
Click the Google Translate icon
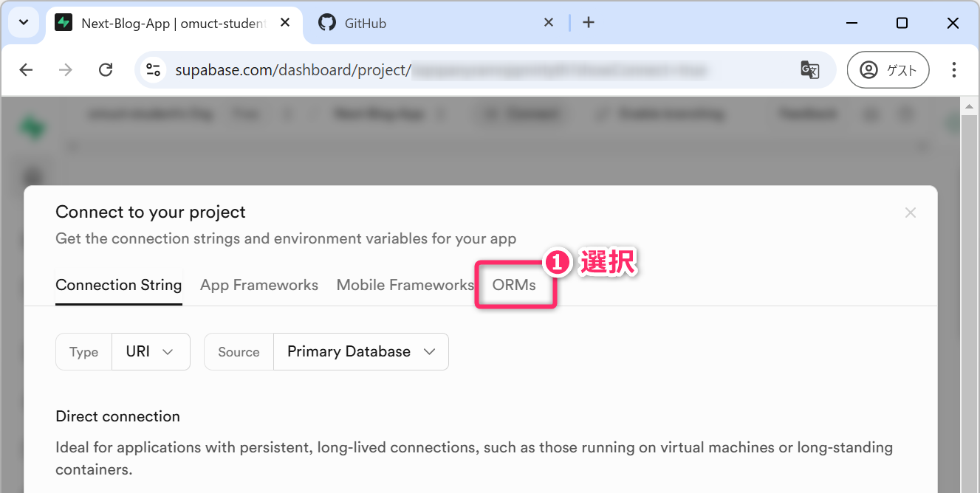(809, 70)
